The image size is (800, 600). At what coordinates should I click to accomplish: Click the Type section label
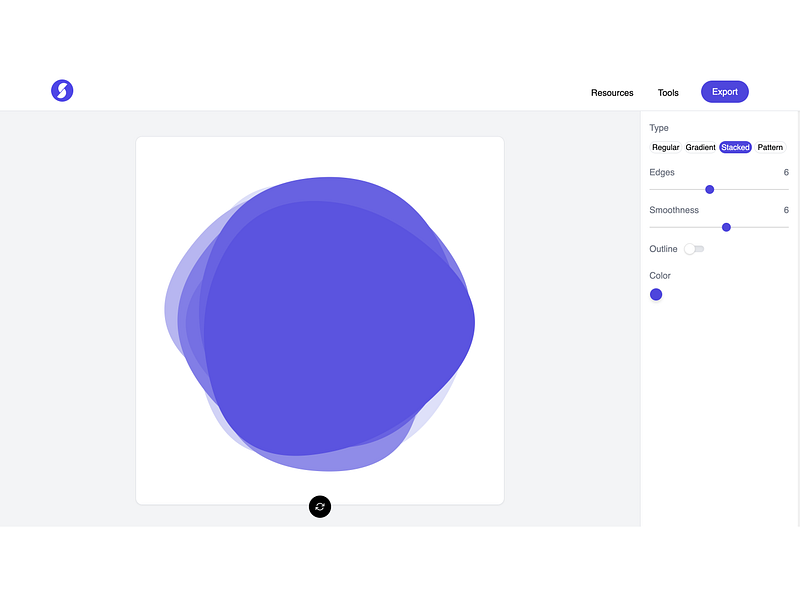pos(659,128)
